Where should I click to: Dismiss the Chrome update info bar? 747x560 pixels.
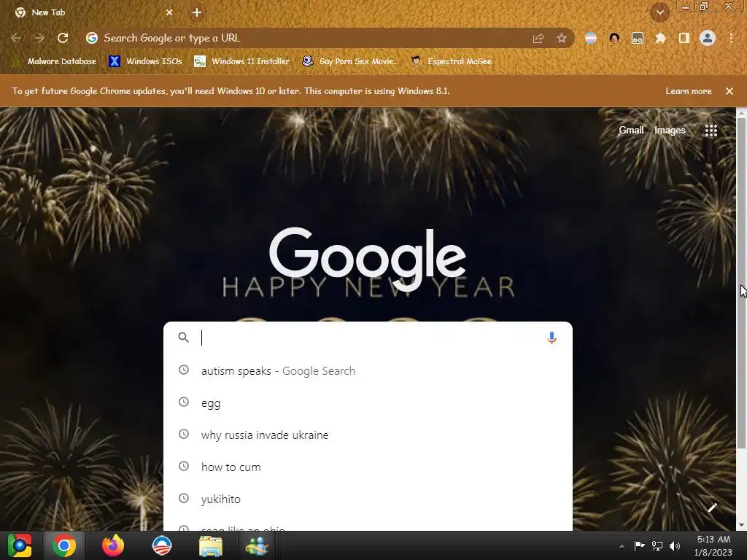pyautogui.click(x=729, y=91)
